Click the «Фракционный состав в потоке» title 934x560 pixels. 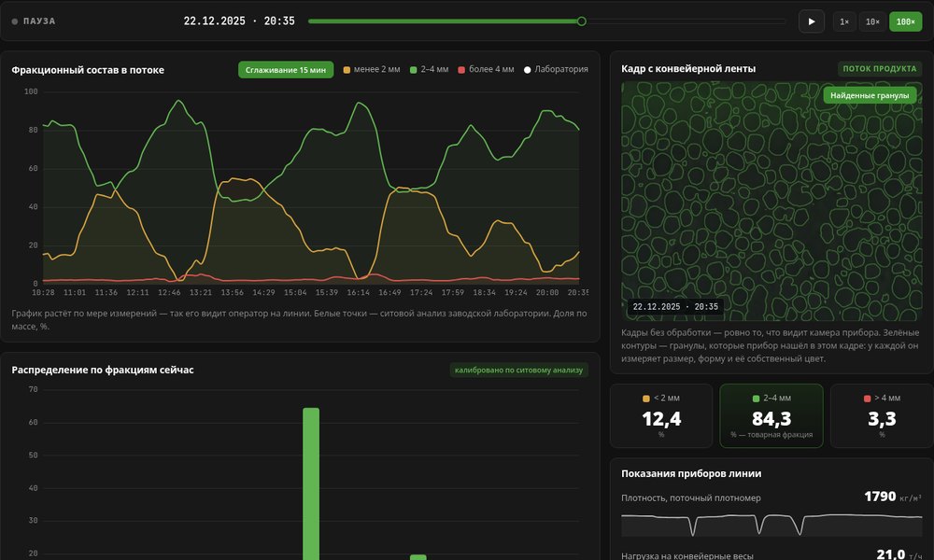click(88, 70)
